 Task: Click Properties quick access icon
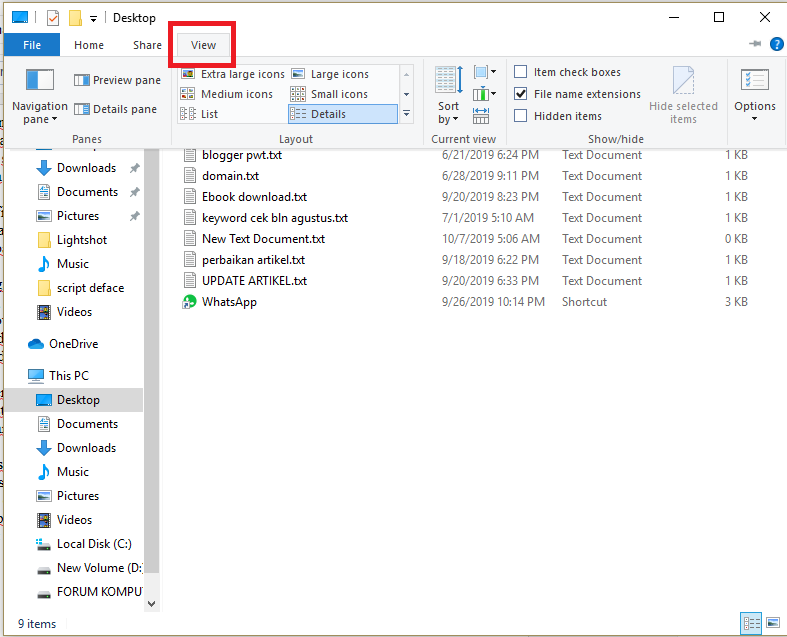[x=53, y=18]
